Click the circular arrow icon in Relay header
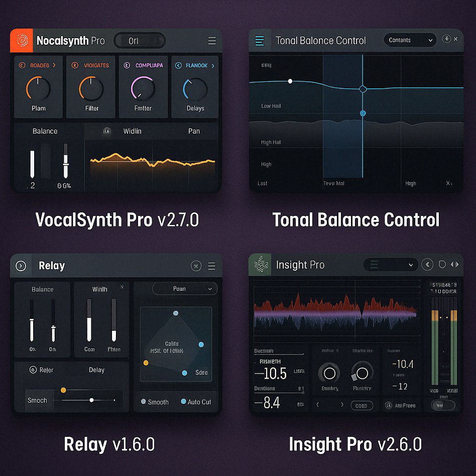 pos(20,265)
